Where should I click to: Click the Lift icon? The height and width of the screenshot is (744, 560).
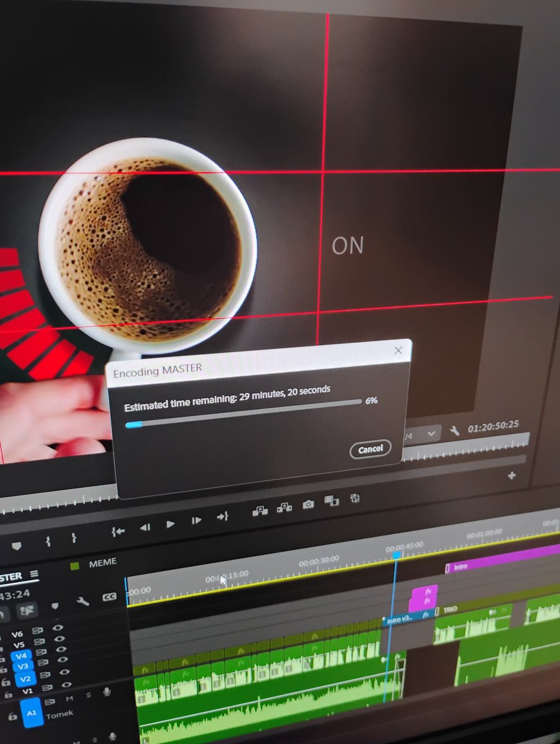tap(260, 510)
